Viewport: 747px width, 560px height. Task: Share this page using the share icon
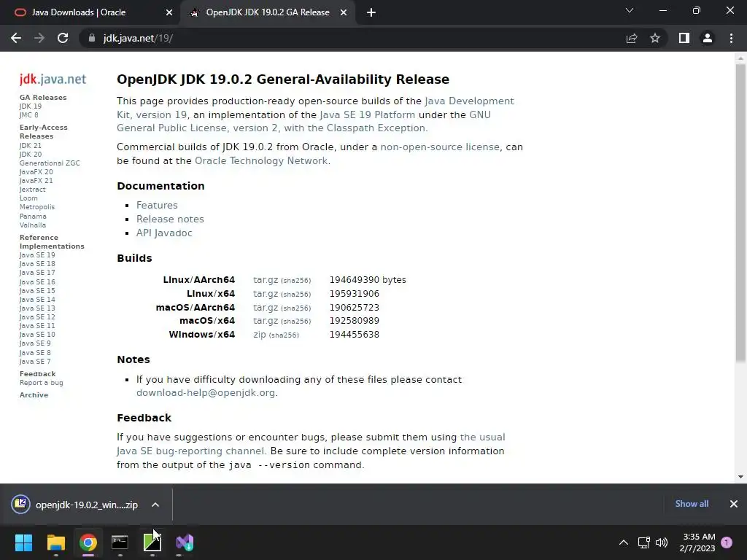(632, 38)
